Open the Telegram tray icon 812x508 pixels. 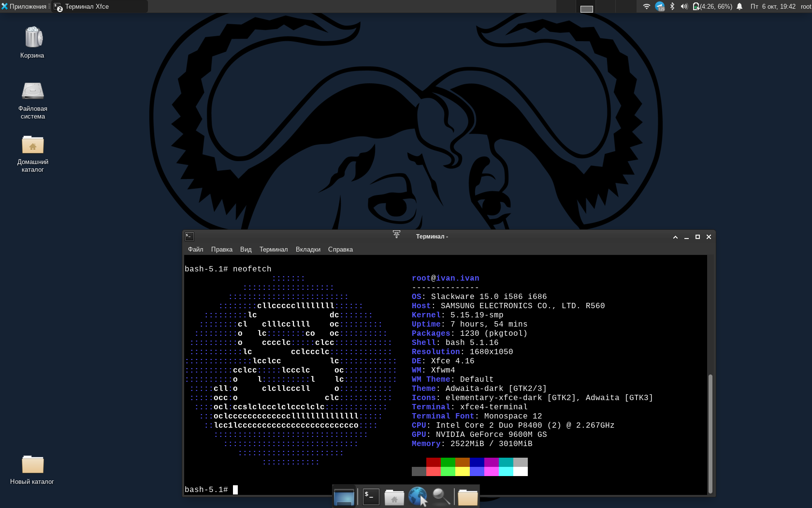[660, 6]
